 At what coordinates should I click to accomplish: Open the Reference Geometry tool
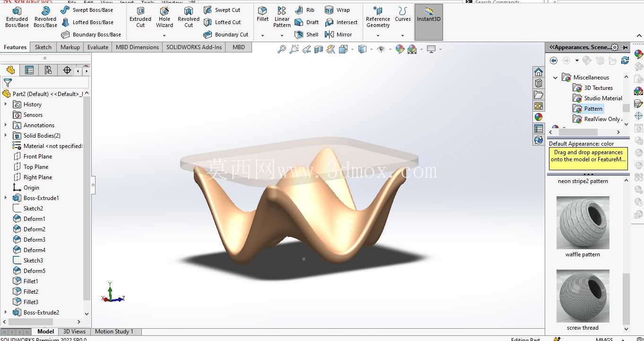378,17
